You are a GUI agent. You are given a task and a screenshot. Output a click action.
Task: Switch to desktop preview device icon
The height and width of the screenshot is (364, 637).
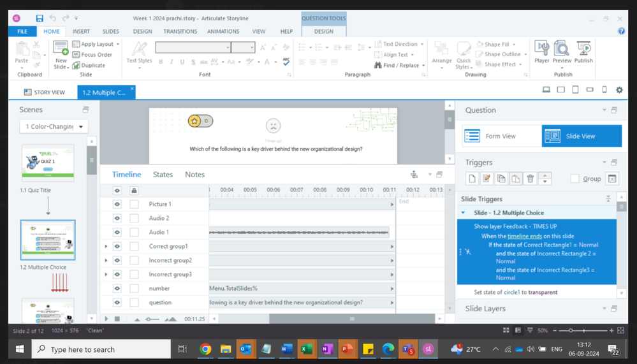pos(546,90)
